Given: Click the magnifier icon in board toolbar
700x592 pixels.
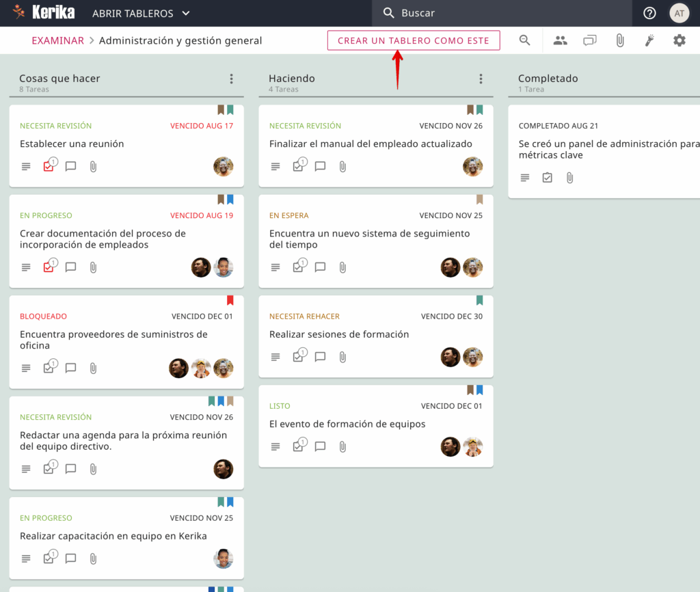Looking at the screenshot, I should coord(525,40).
